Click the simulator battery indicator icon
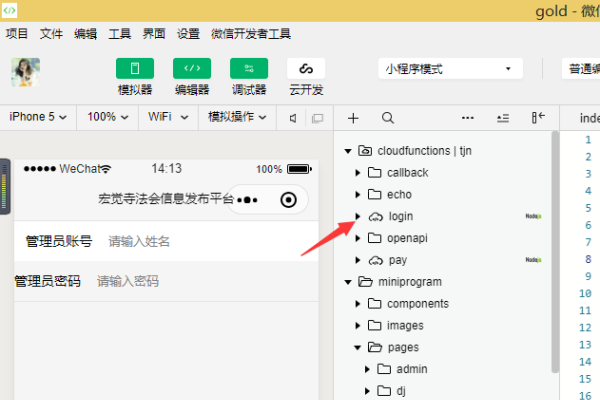This screenshot has width=600, height=400. tap(300, 169)
